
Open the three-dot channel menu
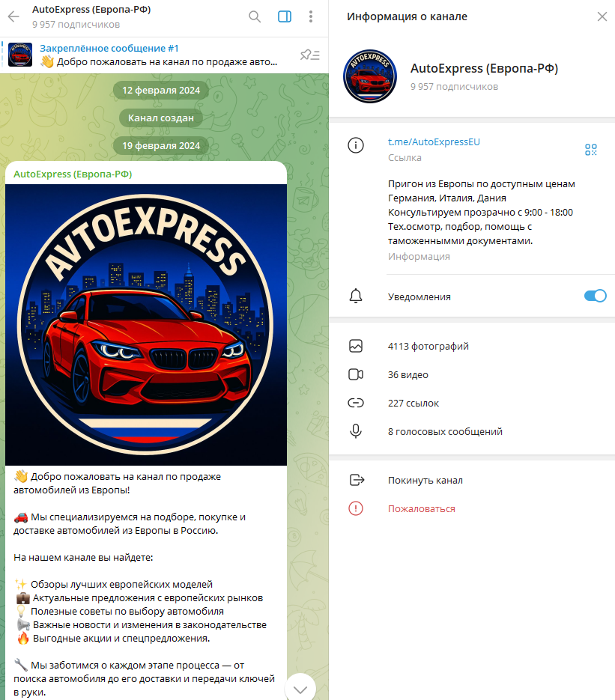[x=311, y=16]
